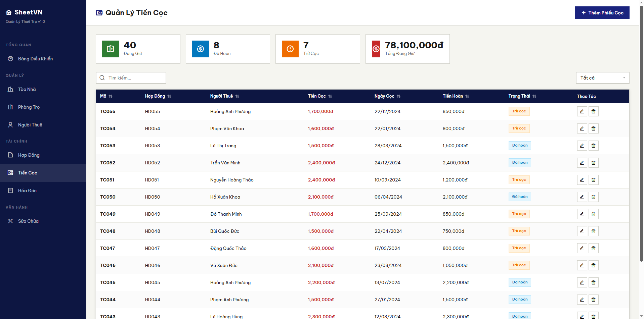Delete row TC044 with trash icon
Screen dimensions: 644x319
[x=593, y=300]
